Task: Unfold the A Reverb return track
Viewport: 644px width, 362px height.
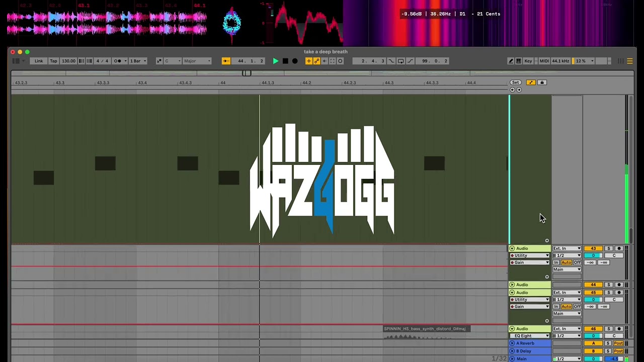Action: click(512, 343)
